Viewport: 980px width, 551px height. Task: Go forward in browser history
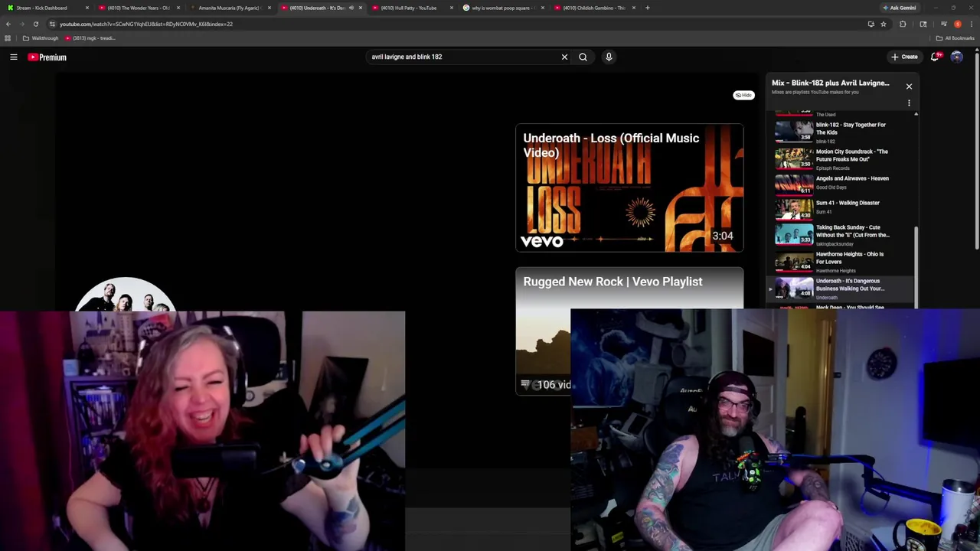click(x=21, y=24)
